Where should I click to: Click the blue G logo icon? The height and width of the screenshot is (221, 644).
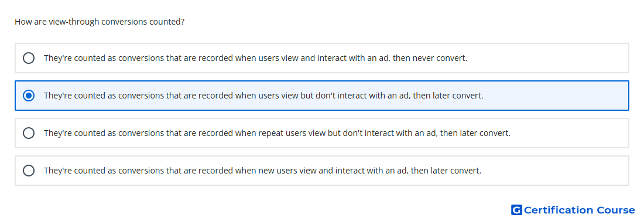click(x=516, y=210)
